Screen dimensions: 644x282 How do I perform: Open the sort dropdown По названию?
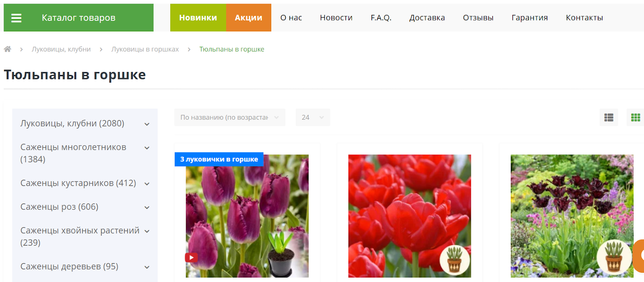pos(230,117)
